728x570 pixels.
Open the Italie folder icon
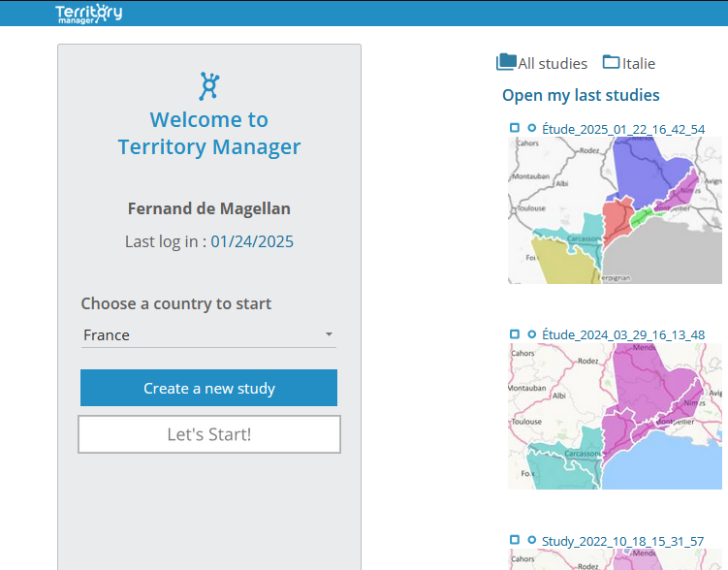pyautogui.click(x=611, y=63)
